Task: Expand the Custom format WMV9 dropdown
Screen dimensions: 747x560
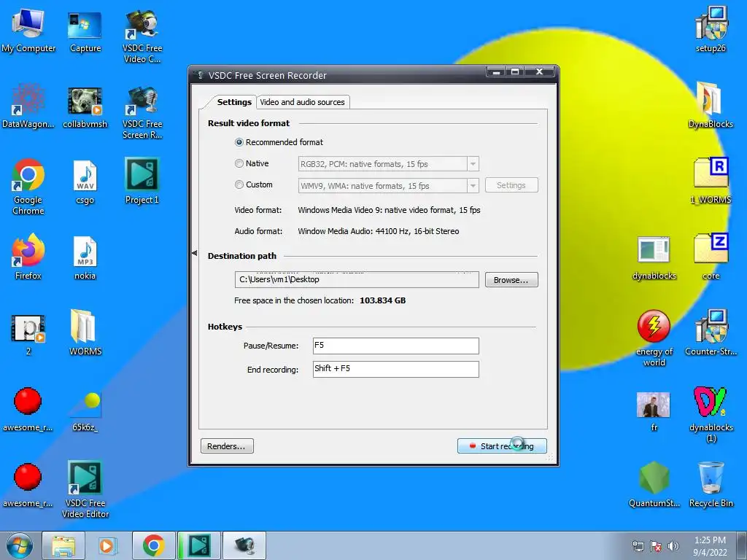Action: [x=473, y=186]
